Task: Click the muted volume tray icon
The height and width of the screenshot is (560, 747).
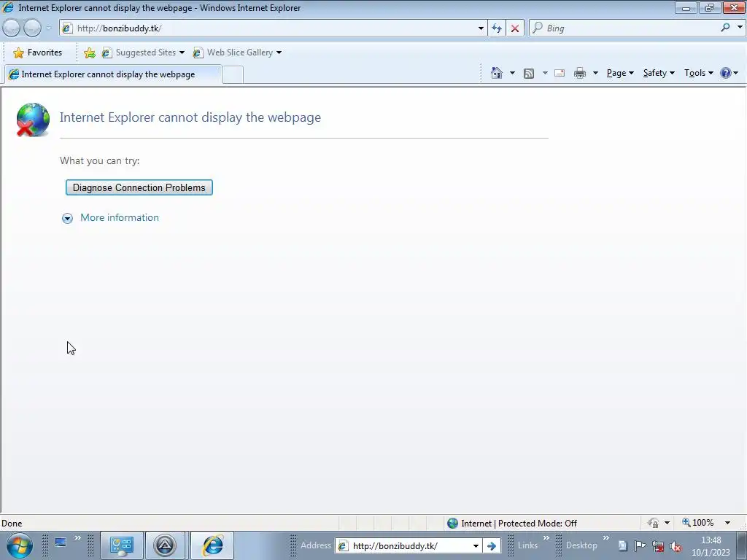Action: (x=675, y=546)
